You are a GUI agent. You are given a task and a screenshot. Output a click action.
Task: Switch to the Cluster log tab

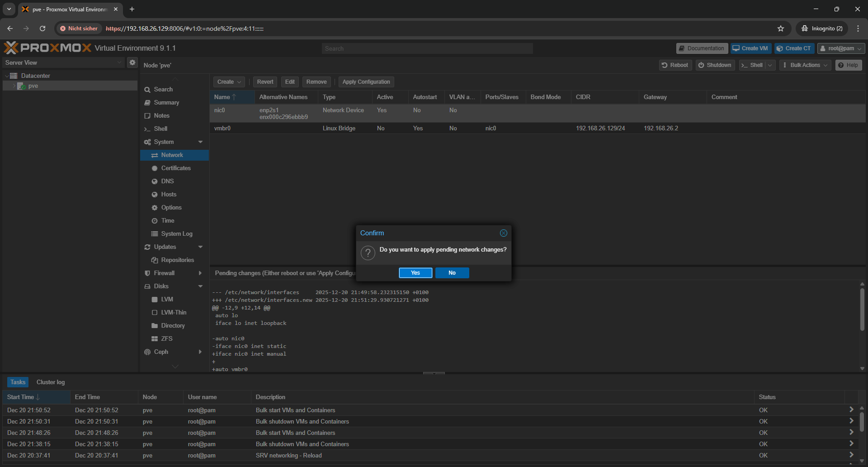click(51, 382)
